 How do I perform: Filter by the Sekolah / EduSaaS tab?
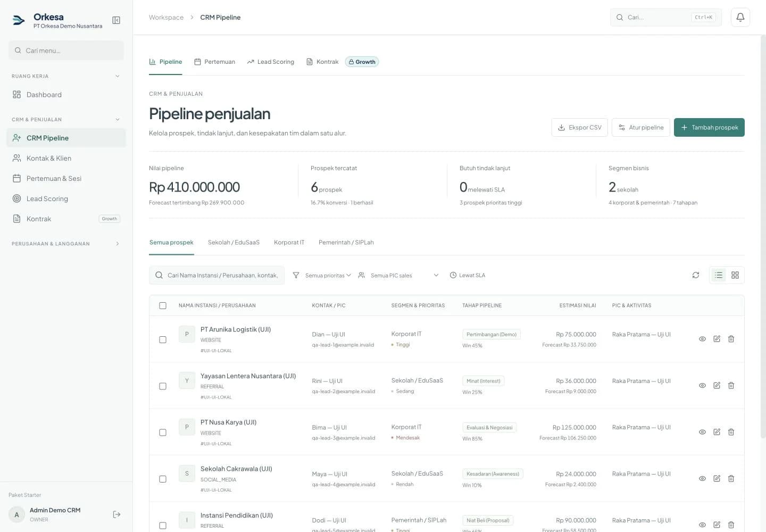(x=234, y=242)
